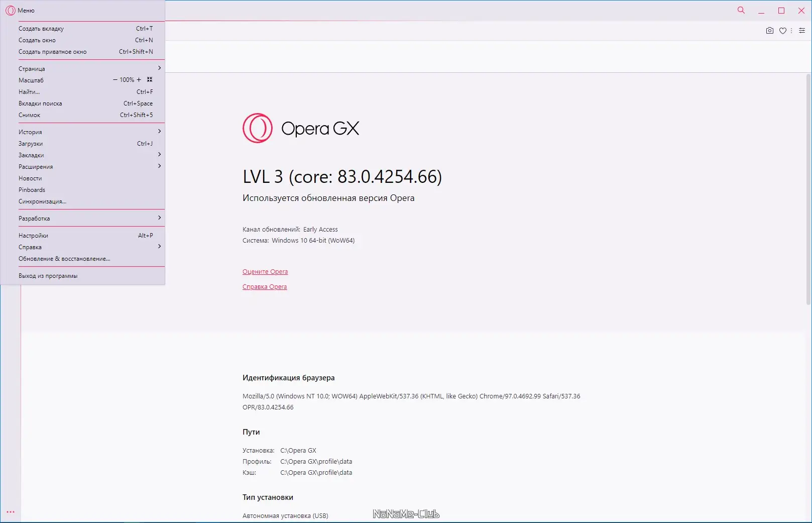Click 'Windows 10 64-bit (WoW64)' system value
The width and height of the screenshot is (812, 523).
pos(313,241)
